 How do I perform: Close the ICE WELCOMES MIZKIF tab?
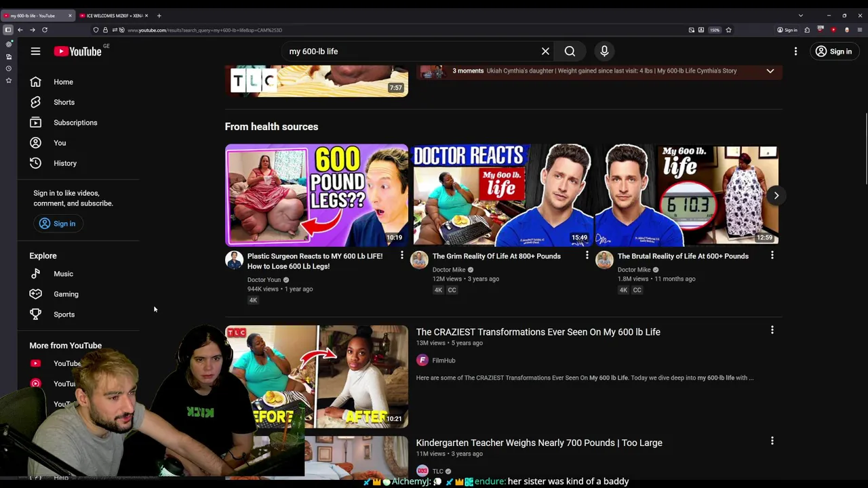click(x=146, y=16)
